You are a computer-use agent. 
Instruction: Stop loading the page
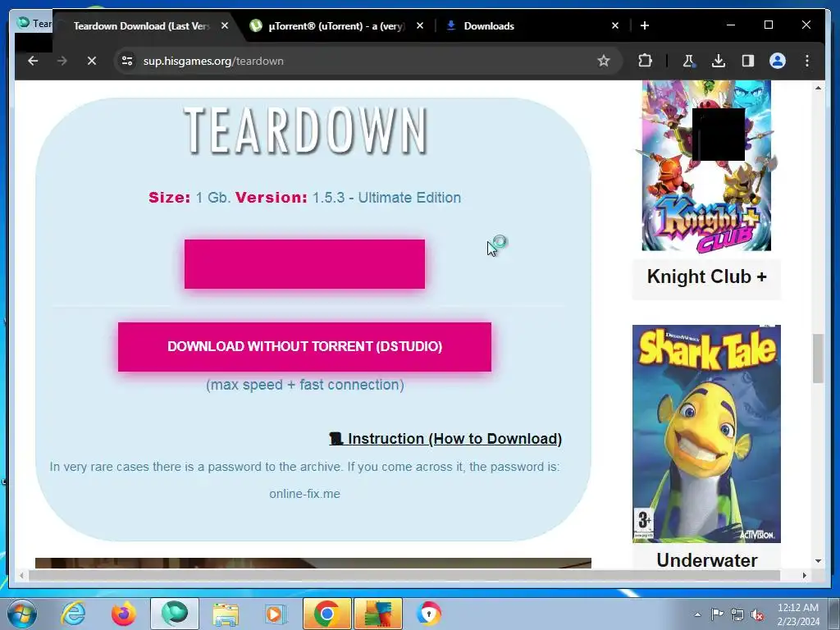pyautogui.click(x=92, y=61)
